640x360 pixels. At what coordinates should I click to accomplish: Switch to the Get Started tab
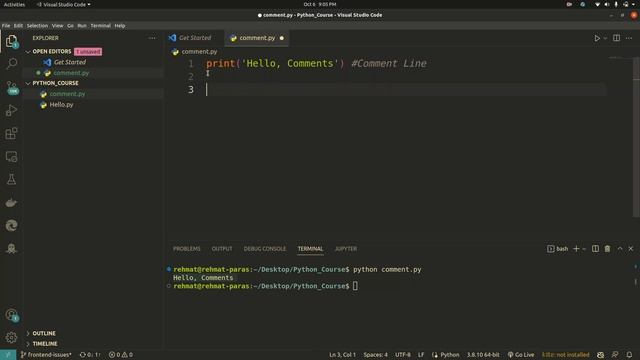(x=195, y=38)
